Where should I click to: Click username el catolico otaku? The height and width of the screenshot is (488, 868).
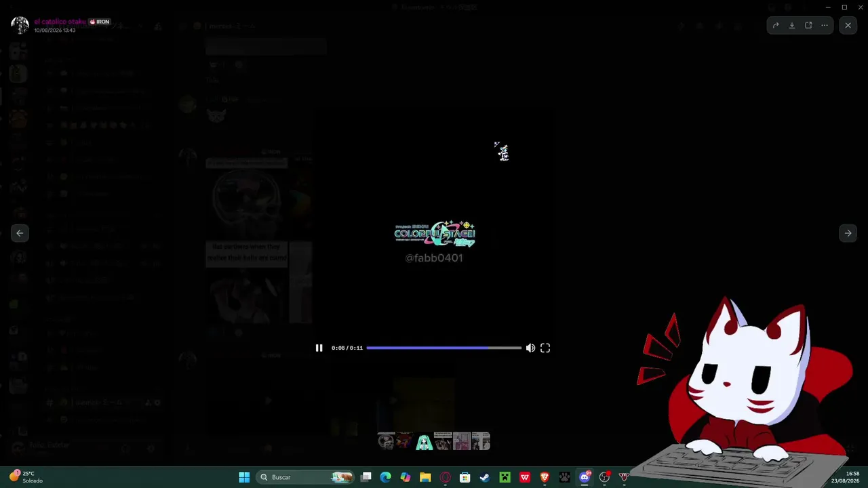click(x=60, y=22)
